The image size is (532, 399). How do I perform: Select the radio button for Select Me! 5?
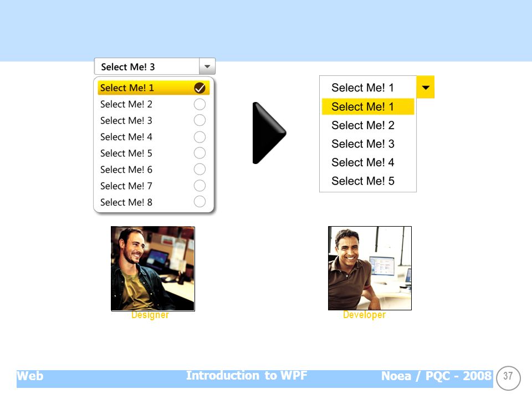tap(199, 153)
